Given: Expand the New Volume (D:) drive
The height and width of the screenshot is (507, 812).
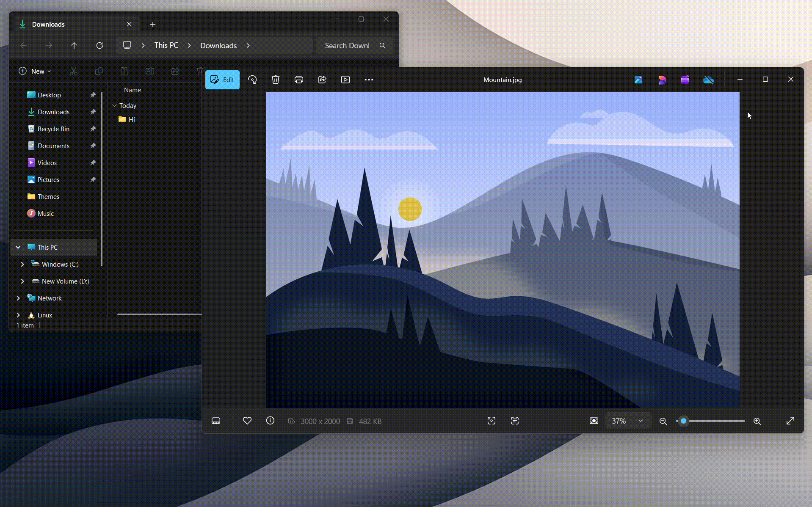Looking at the screenshot, I should [22, 281].
